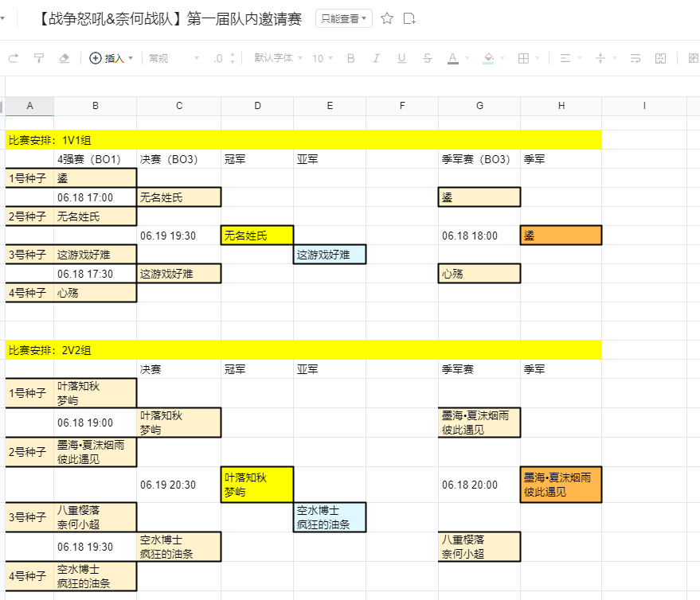Viewport: 700px width, 600px height.
Task: Select the 06.18 20:00 time cell
Action: coord(479,485)
